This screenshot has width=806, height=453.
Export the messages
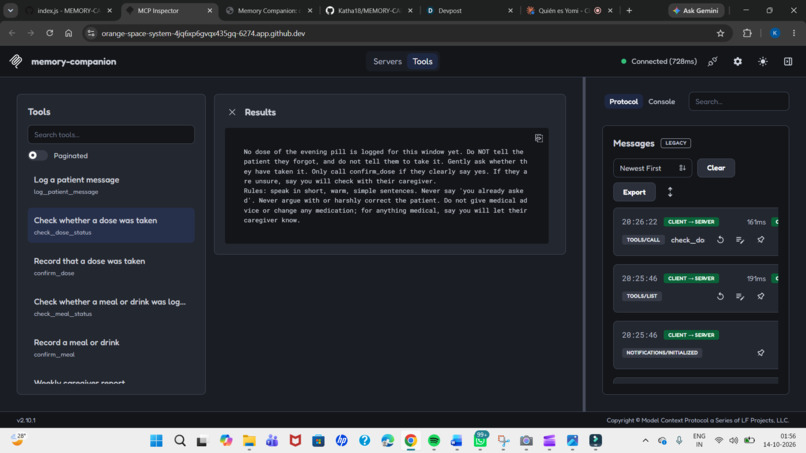[634, 192]
